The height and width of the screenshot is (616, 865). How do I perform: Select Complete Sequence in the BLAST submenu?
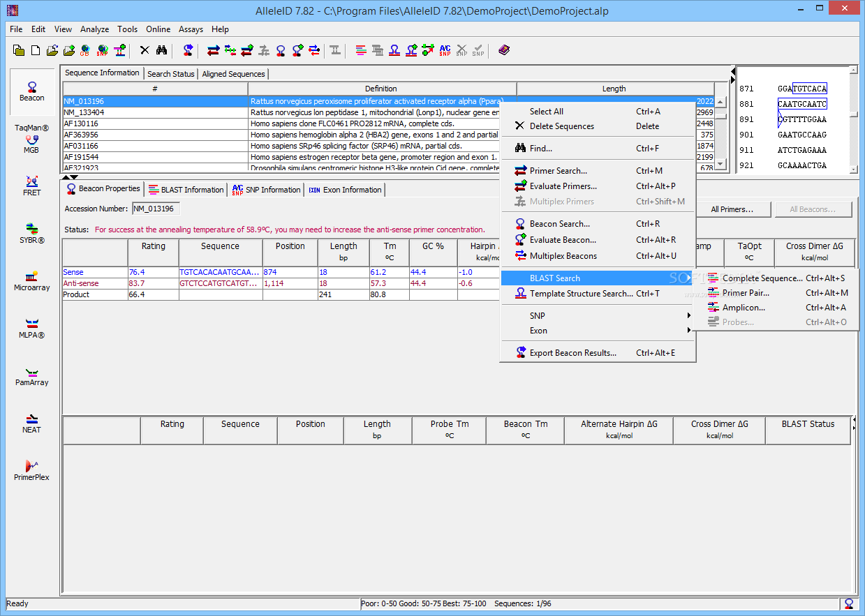[x=776, y=278]
